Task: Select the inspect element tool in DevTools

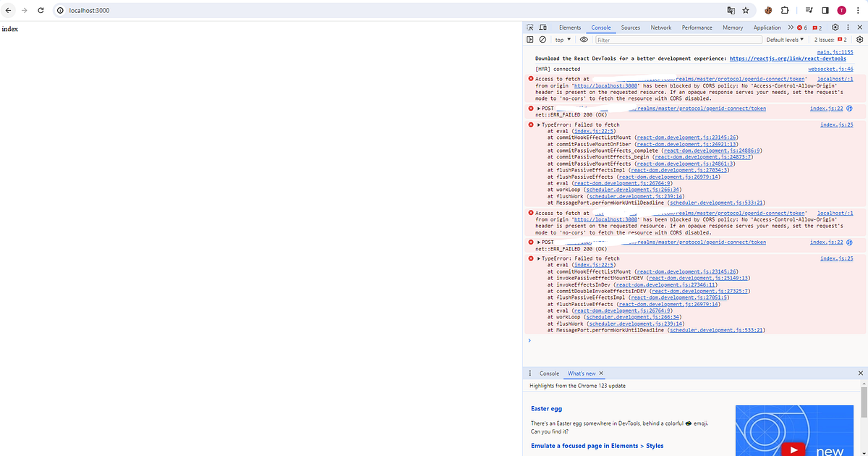Action: point(530,27)
